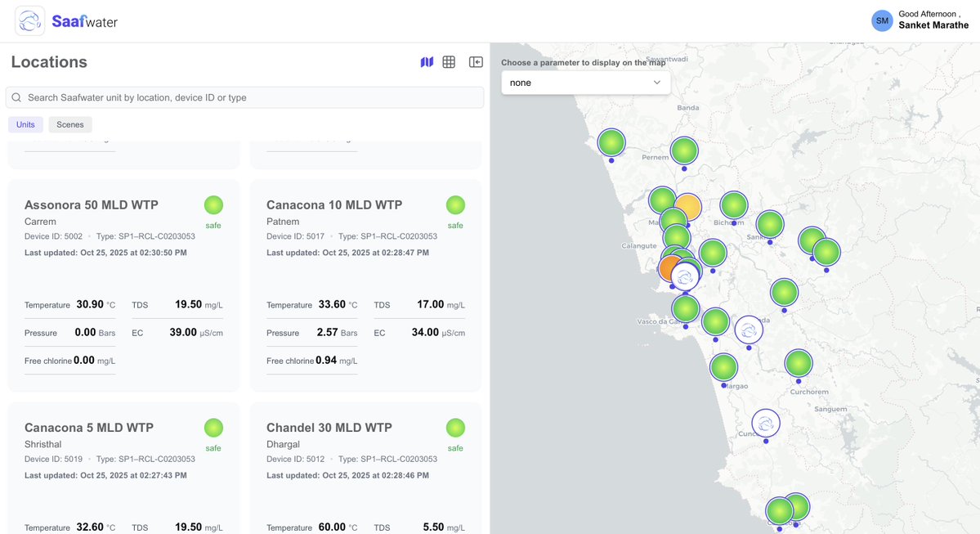Click the Dhargal location text
Image resolution: width=980 pixels, height=534 pixels.
(x=283, y=444)
